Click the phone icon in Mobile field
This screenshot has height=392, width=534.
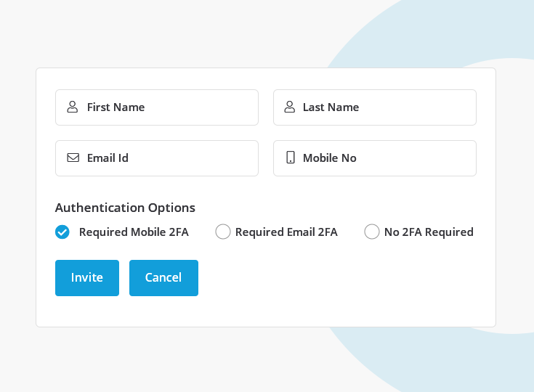tap(290, 158)
